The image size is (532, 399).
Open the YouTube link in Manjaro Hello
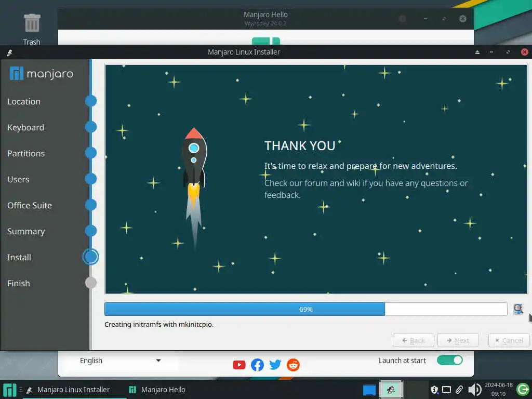tap(239, 365)
